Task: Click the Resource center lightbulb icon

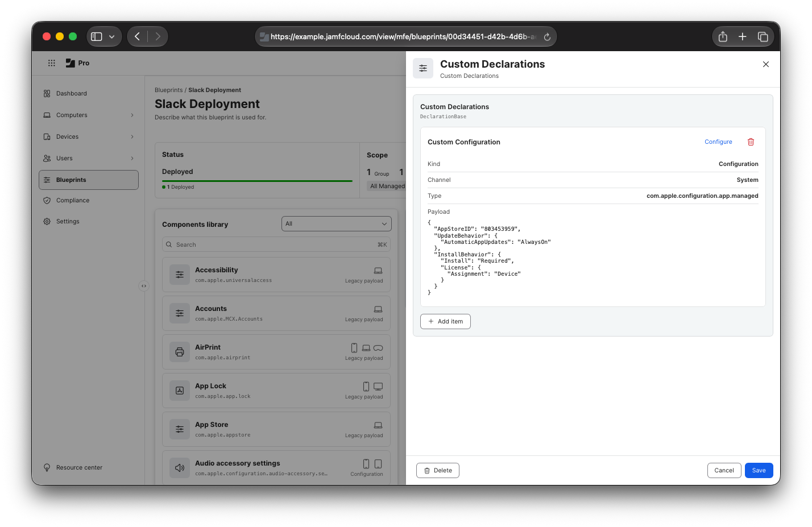Action: 47,467
